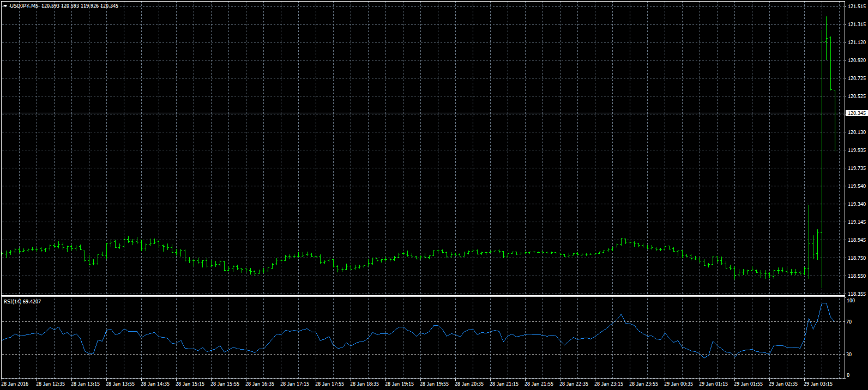
Task: Click the 119.935 price scale label
Action: 857,150
